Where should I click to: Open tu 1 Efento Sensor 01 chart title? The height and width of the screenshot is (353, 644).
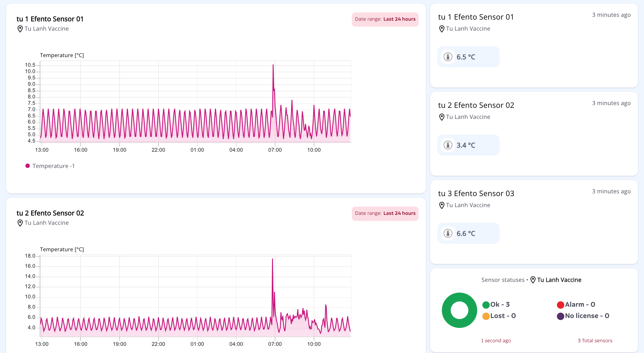[x=50, y=19]
